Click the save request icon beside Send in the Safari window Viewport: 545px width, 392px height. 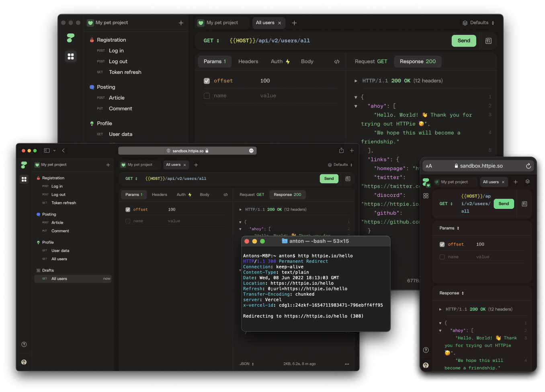(x=348, y=179)
